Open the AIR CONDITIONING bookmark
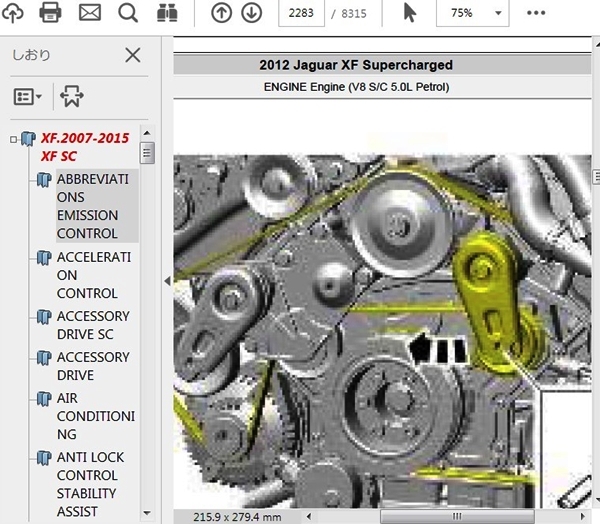Screen dimensions: 600x524 coord(94,416)
